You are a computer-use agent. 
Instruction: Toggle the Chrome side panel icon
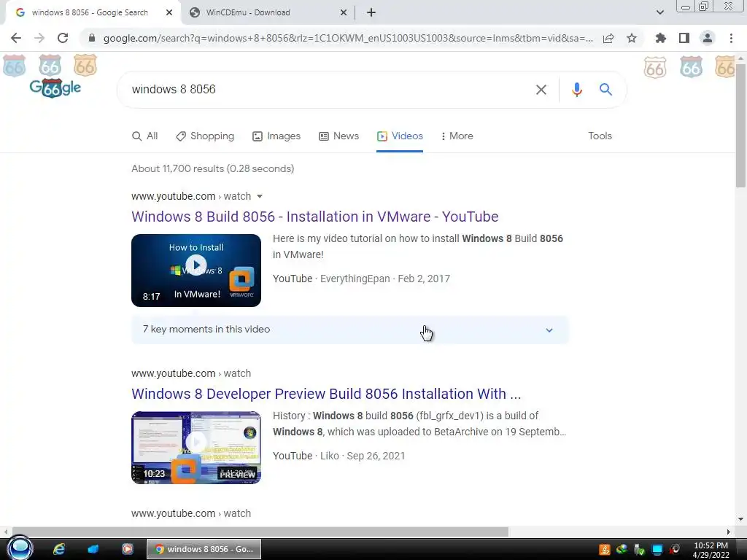(x=684, y=38)
